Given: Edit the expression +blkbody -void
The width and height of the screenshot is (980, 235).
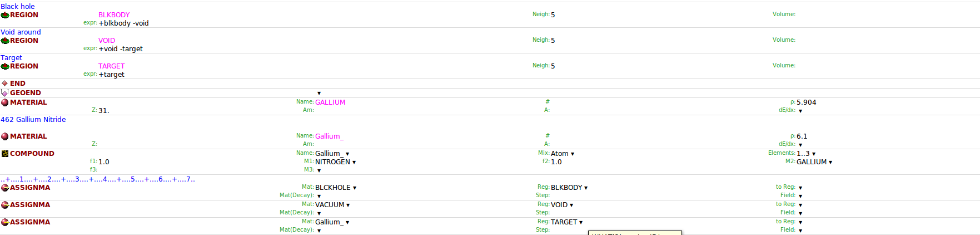Looking at the screenshot, I should [x=123, y=23].
